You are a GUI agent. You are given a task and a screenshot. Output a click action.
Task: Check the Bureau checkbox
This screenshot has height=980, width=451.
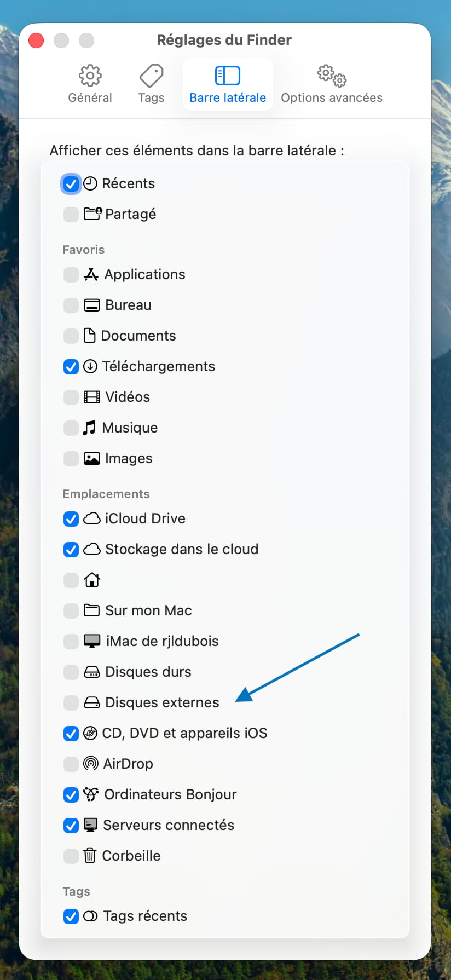71,305
